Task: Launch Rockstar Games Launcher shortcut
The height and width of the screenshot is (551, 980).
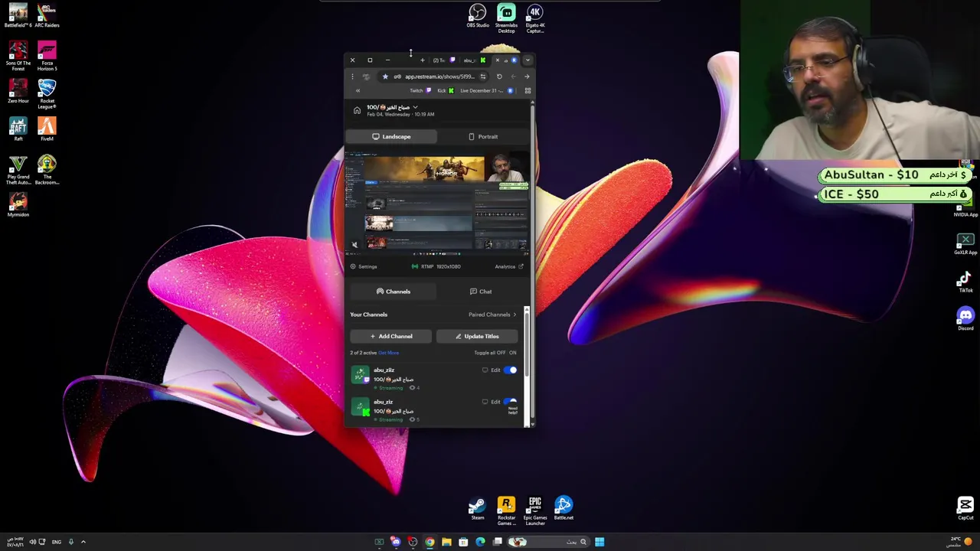Action: 506,511
